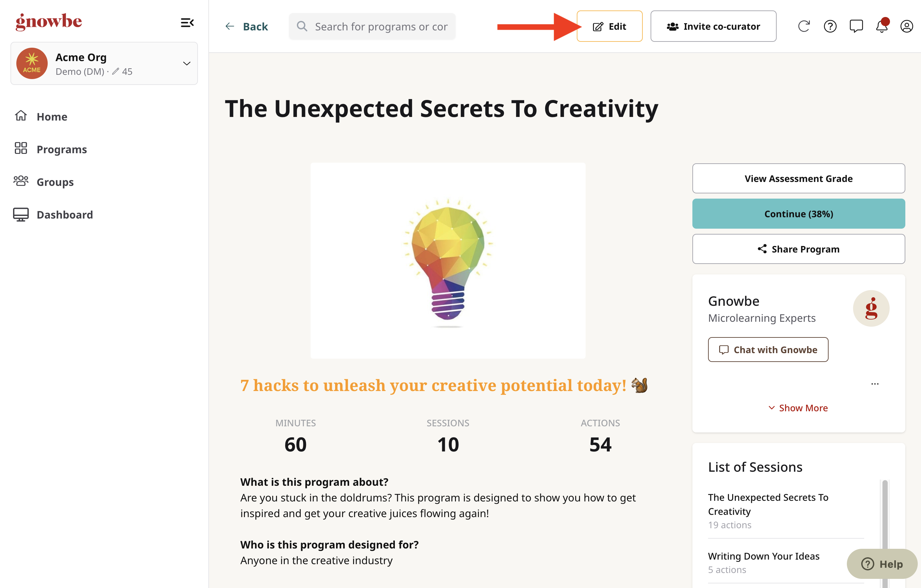The width and height of the screenshot is (921, 588).
Task: Click the refresh icon in top bar
Action: click(804, 26)
